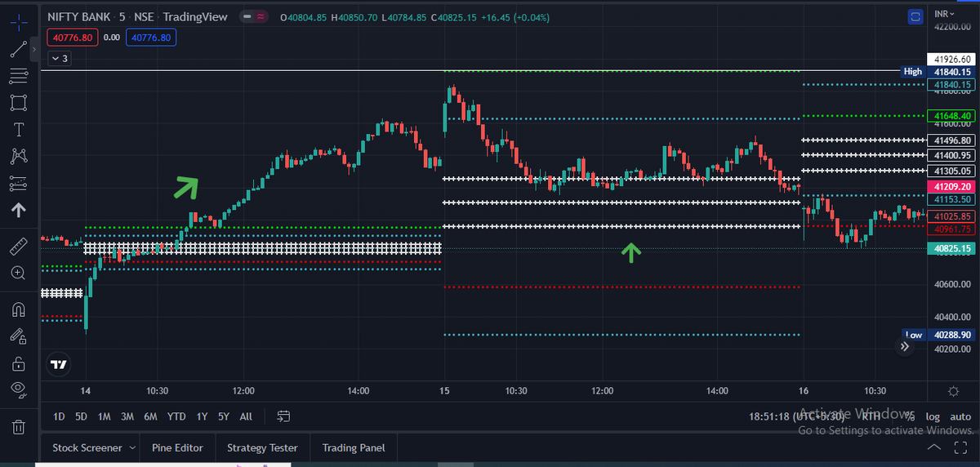
Task: Set time range to 1Y
Action: click(202, 416)
